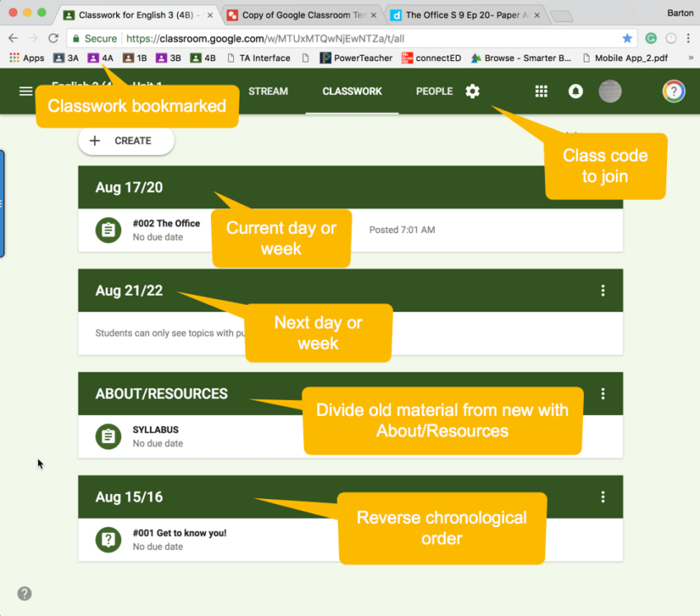Image resolution: width=700 pixels, height=616 pixels.
Task: Go back in browser history
Action: [13, 39]
